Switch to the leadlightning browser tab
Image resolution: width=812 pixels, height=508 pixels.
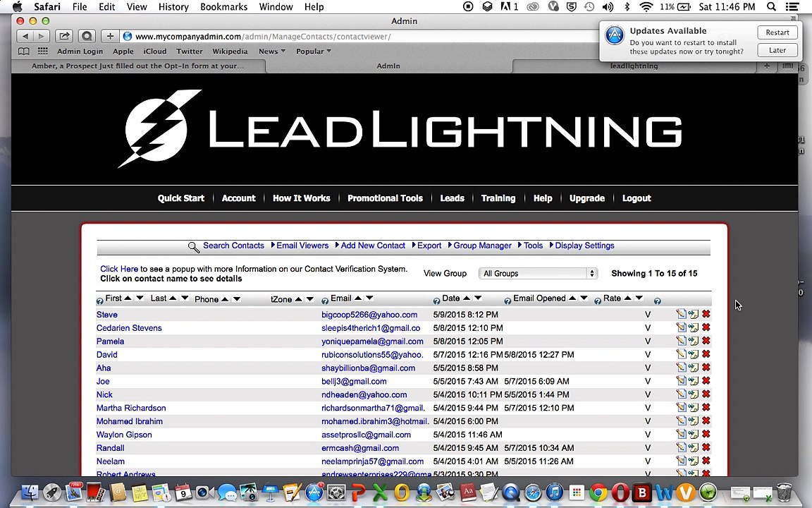[x=634, y=66]
